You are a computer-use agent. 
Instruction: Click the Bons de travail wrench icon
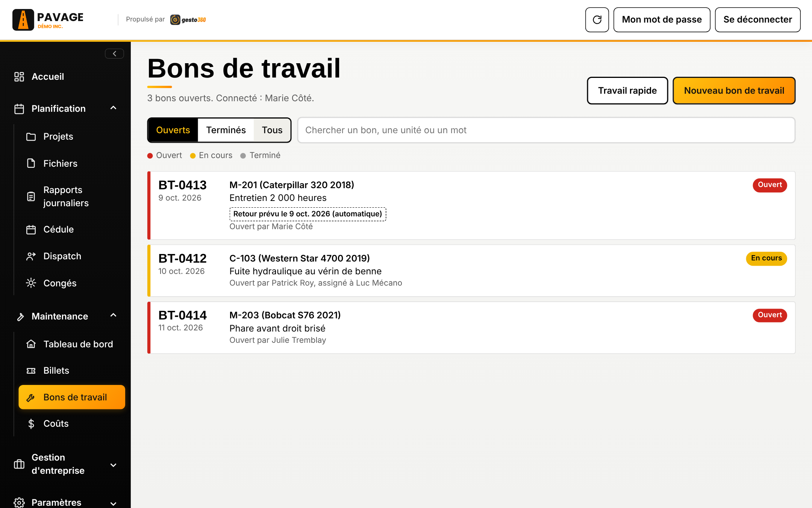tap(31, 397)
